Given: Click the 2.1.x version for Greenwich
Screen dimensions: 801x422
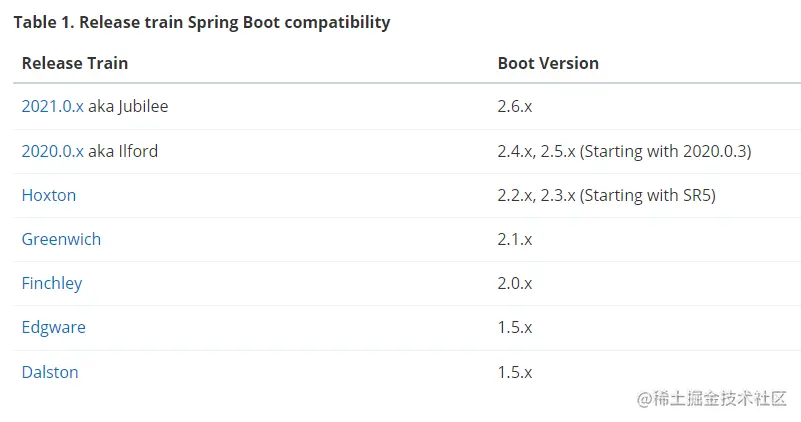Looking at the screenshot, I should pos(515,239).
